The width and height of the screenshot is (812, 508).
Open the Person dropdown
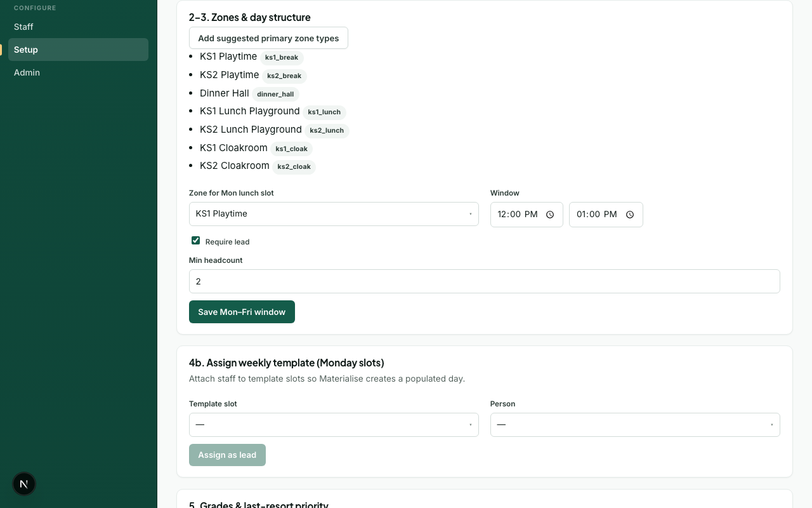635,425
